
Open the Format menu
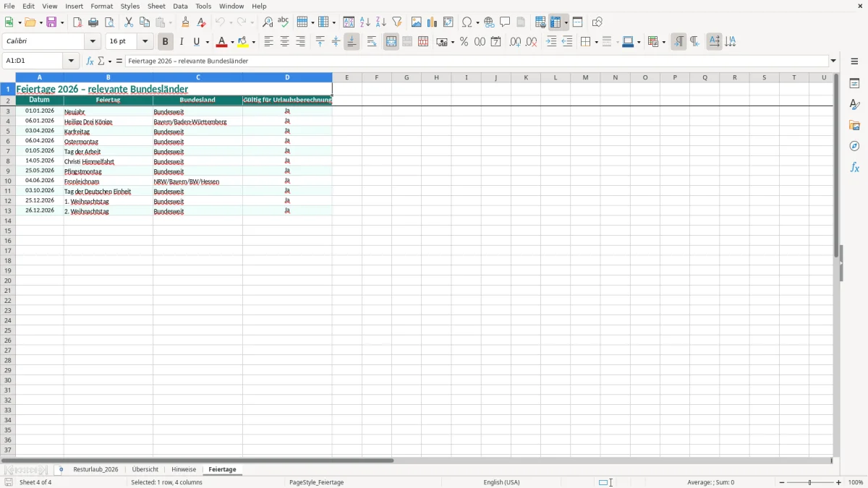point(101,6)
